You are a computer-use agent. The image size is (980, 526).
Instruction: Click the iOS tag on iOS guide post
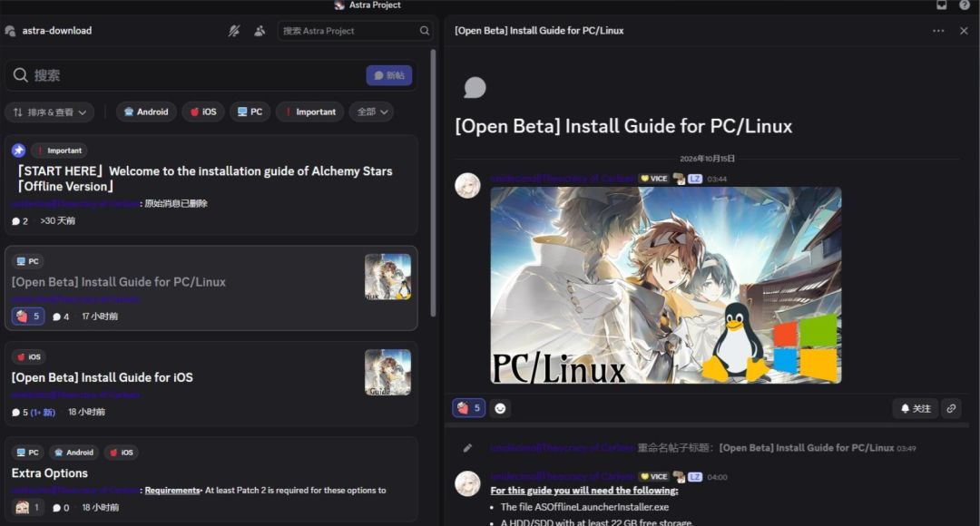pos(29,356)
